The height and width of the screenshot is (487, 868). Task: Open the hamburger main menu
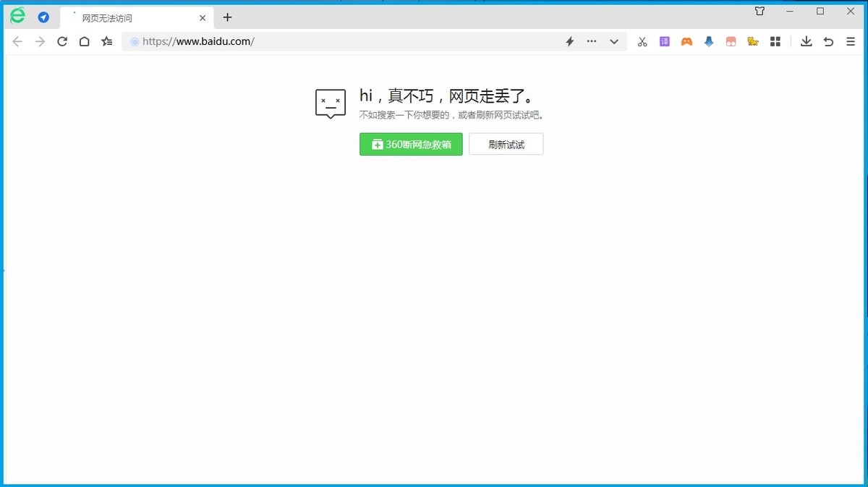click(x=851, y=42)
